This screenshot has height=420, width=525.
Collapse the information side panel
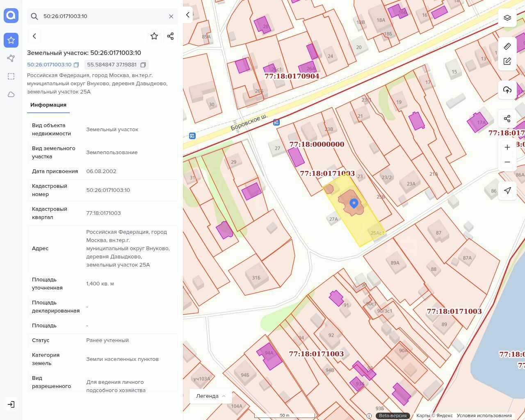187,15
